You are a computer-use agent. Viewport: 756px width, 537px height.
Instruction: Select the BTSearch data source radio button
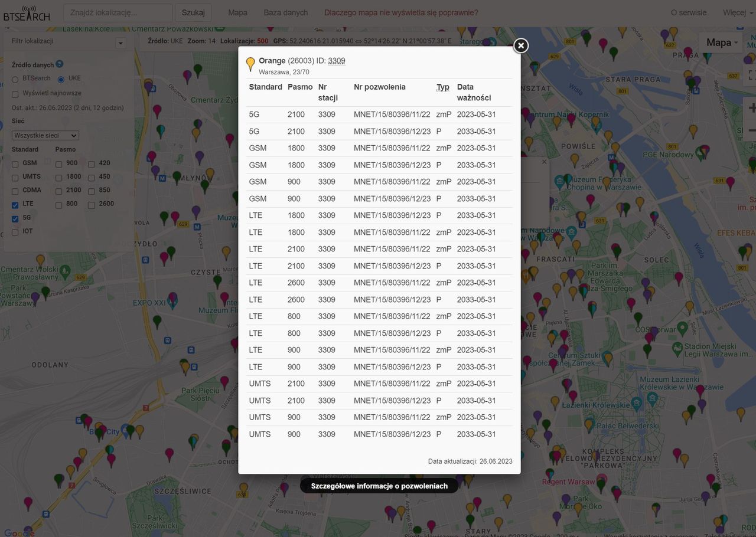15,79
